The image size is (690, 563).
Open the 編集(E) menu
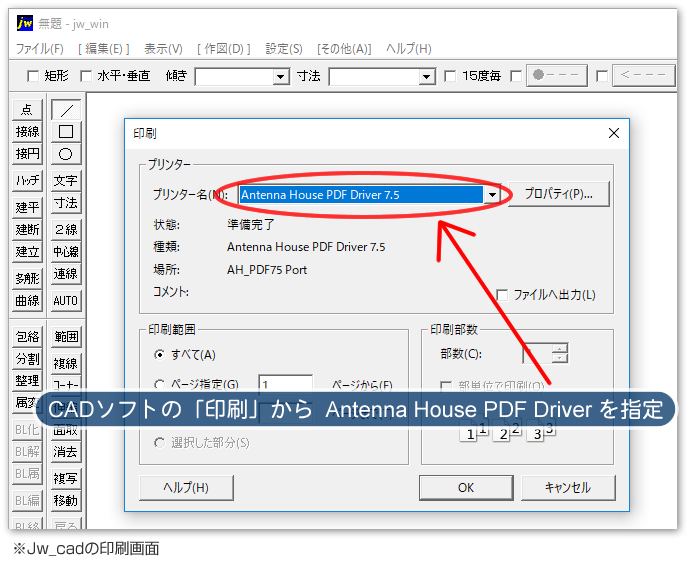pyautogui.click(x=104, y=48)
